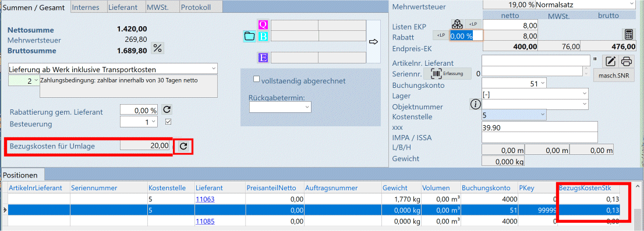Sort by Seriennummer column header

coord(108,188)
